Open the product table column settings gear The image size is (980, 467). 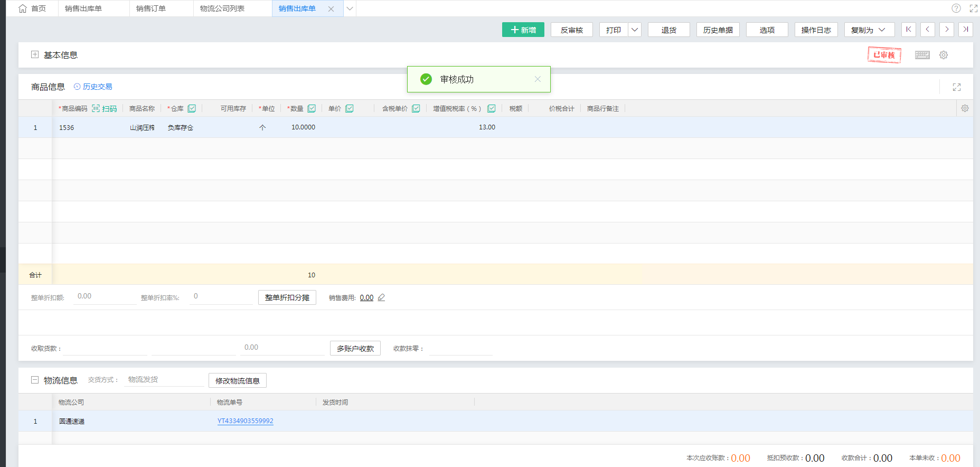click(x=965, y=108)
